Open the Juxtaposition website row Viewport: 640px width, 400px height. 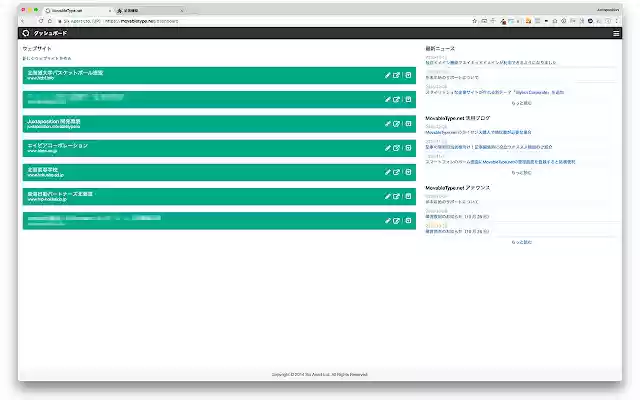click(x=219, y=124)
